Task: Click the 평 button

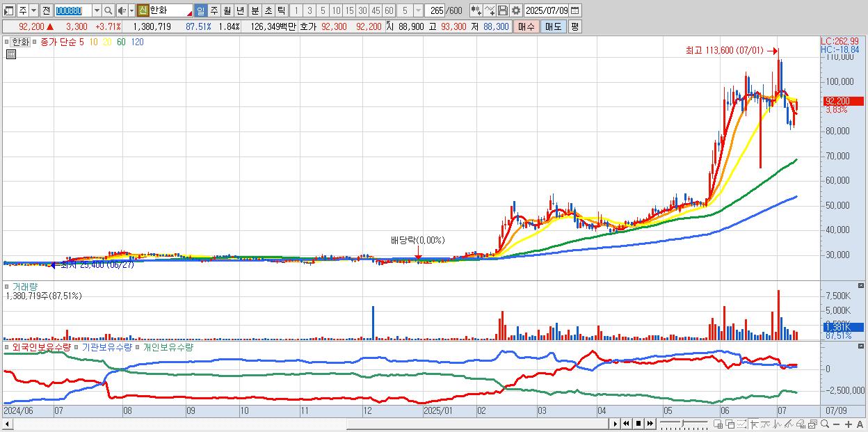Action: tap(574, 26)
